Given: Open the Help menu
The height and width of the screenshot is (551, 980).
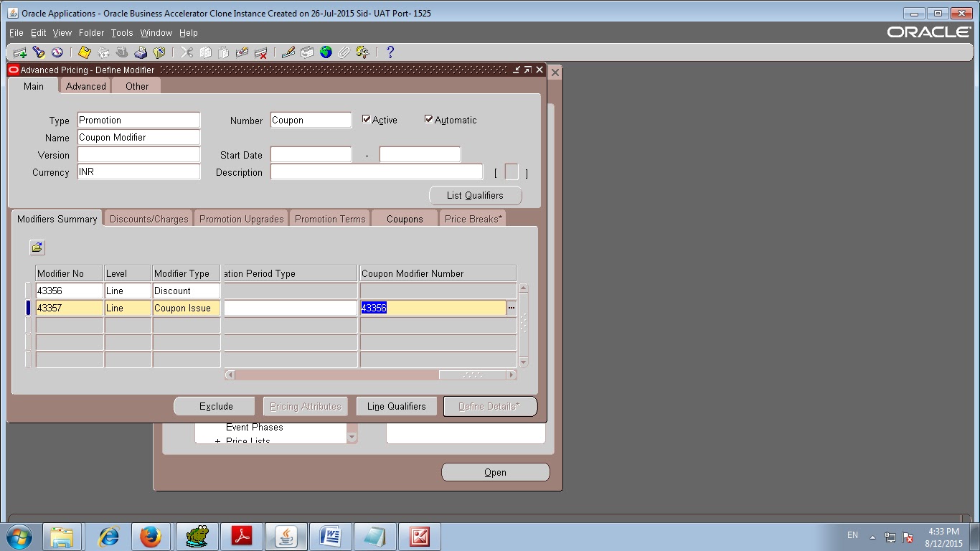Looking at the screenshot, I should point(189,33).
